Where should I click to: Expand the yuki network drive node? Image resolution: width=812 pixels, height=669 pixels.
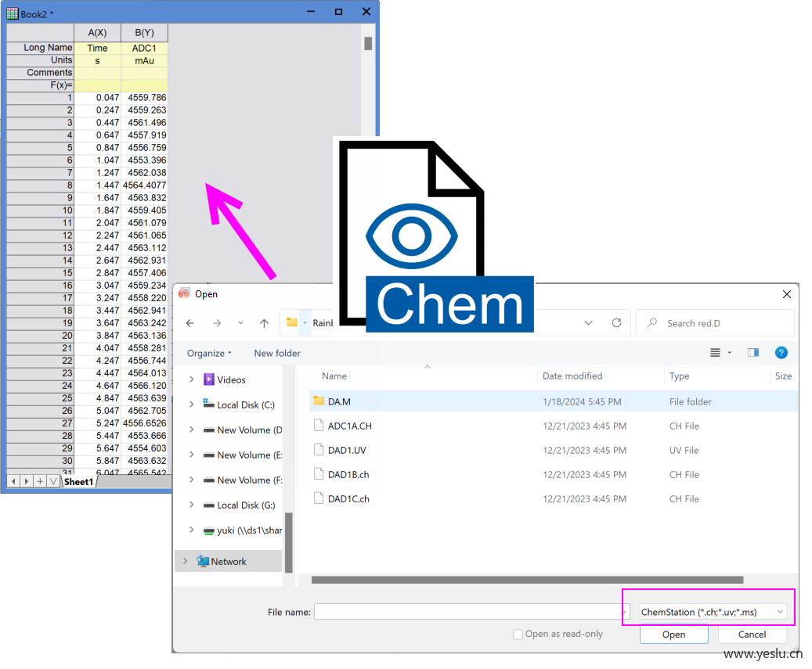[192, 530]
